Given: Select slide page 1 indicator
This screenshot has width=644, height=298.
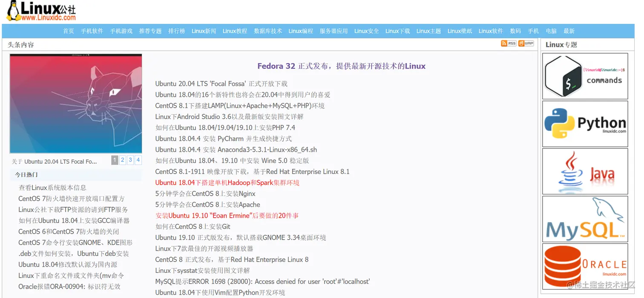Looking at the screenshot, I should pyautogui.click(x=115, y=160).
